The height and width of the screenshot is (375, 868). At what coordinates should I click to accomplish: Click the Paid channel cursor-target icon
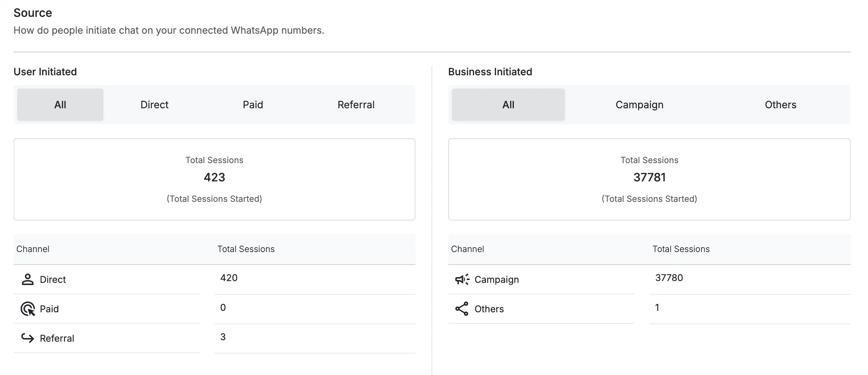28,309
